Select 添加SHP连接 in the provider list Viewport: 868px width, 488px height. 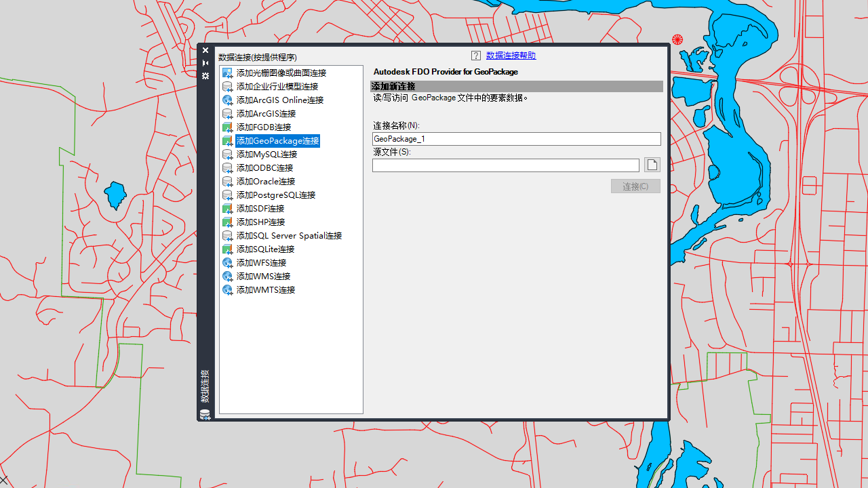click(x=260, y=222)
